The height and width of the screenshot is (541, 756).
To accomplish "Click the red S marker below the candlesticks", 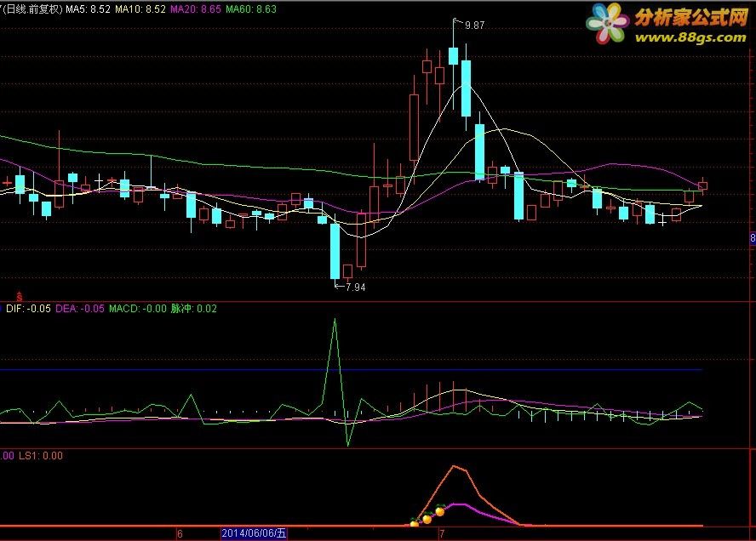I will pyautogui.click(x=20, y=296).
